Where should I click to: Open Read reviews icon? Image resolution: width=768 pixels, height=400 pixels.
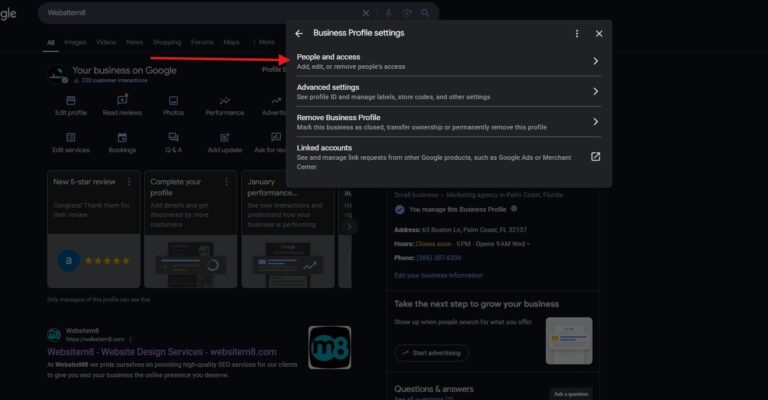pyautogui.click(x=122, y=101)
